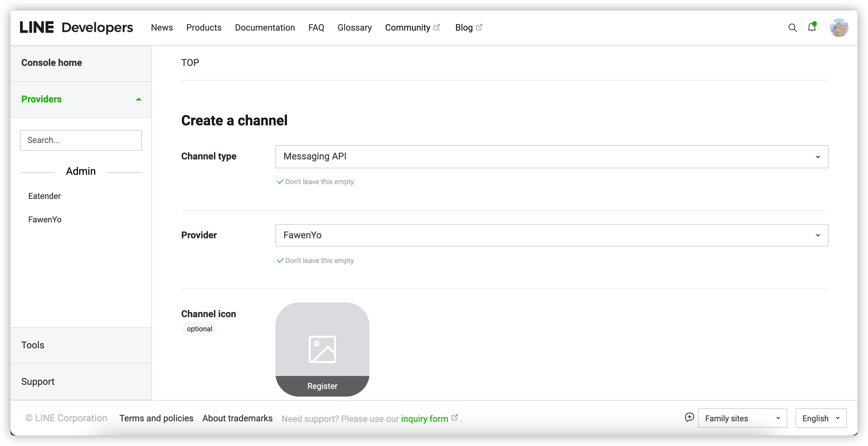This screenshot has width=868, height=446.
Task: Click the feedback speech bubble icon
Action: pyautogui.click(x=689, y=417)
